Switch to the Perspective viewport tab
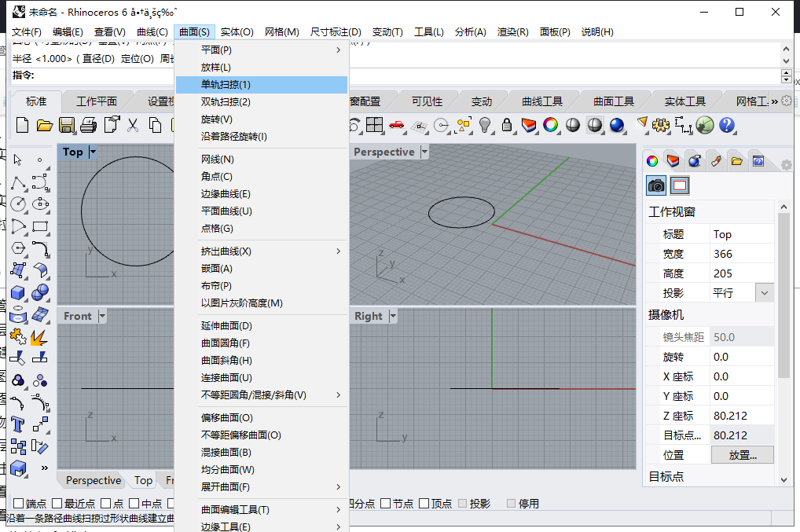800x532 pixels. click(94, 480)
